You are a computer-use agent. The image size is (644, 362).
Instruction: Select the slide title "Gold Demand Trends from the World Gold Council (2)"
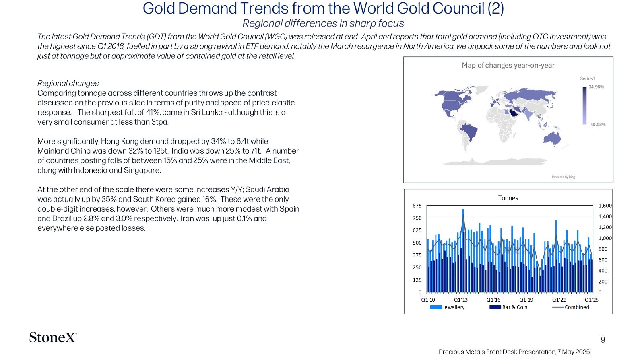pyautogui.click(x=323, y=8)
